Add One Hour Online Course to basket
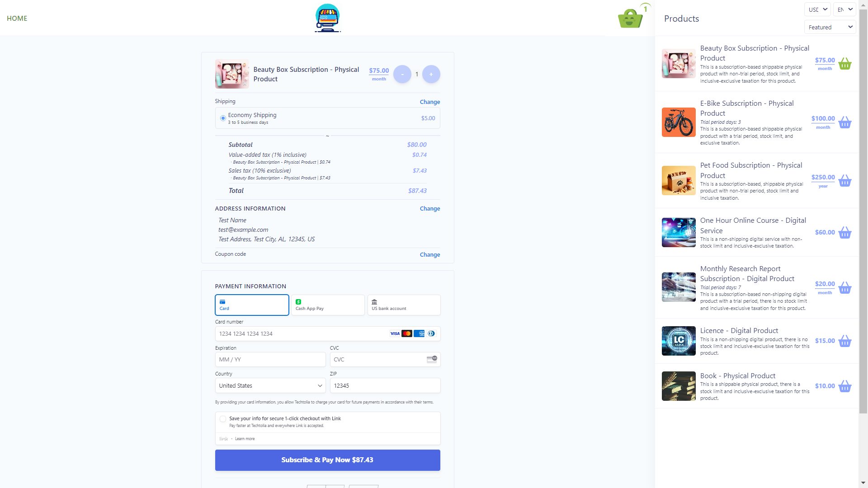868x488 pixels. tap(844, 233)
